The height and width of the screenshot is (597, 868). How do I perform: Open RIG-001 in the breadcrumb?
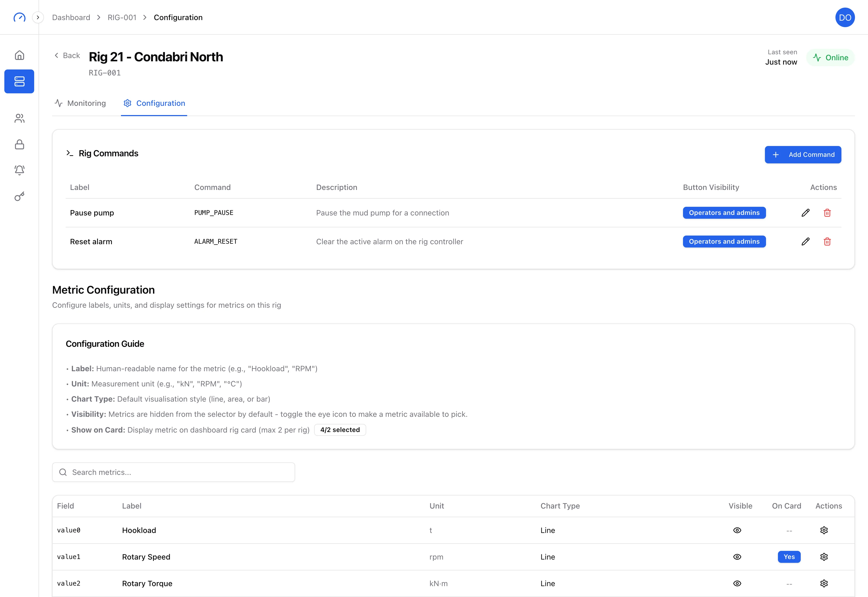pyautogui.click(x=122, y=18)
